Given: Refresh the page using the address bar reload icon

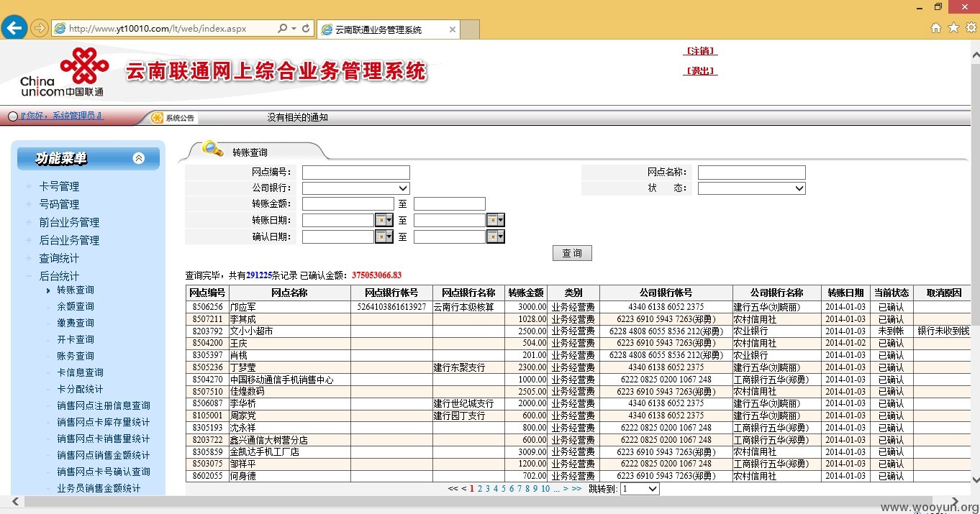Looking at the screenshot, I should [x=306, y=29].
